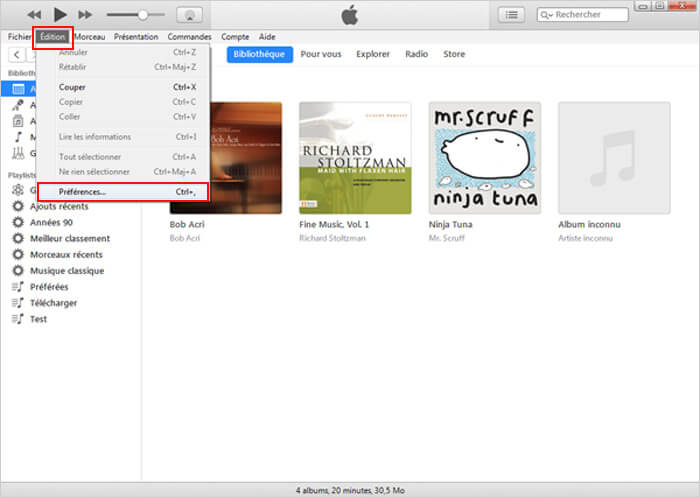Click the guitars genres sidebar icon
The width and height of the screenshot is (700, 498).
[18, 153]
